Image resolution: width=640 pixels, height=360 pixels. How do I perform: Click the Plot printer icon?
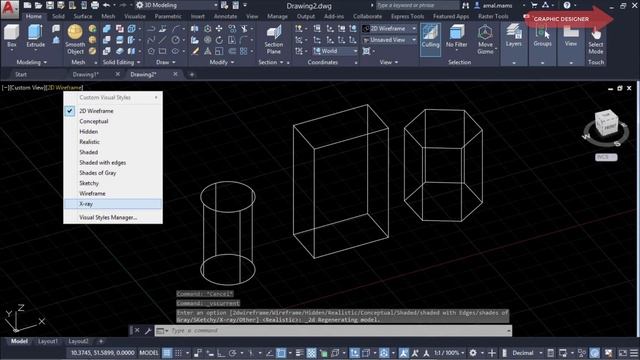[95, 5]
